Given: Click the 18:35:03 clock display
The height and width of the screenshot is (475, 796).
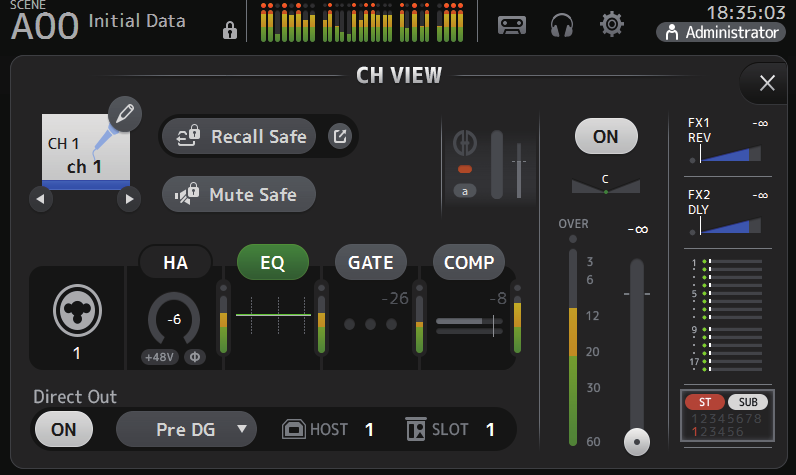Looking at the screenshot, I should (746, 12).
